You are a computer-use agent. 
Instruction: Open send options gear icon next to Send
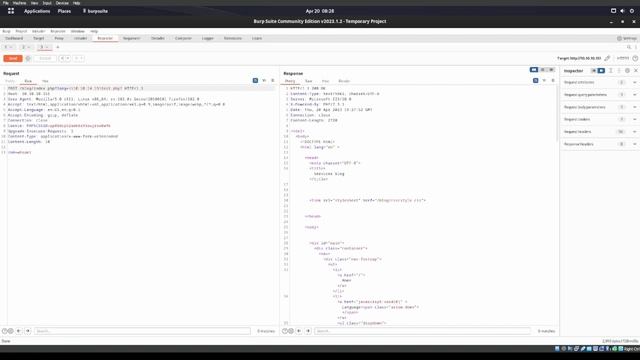(28, 58)
